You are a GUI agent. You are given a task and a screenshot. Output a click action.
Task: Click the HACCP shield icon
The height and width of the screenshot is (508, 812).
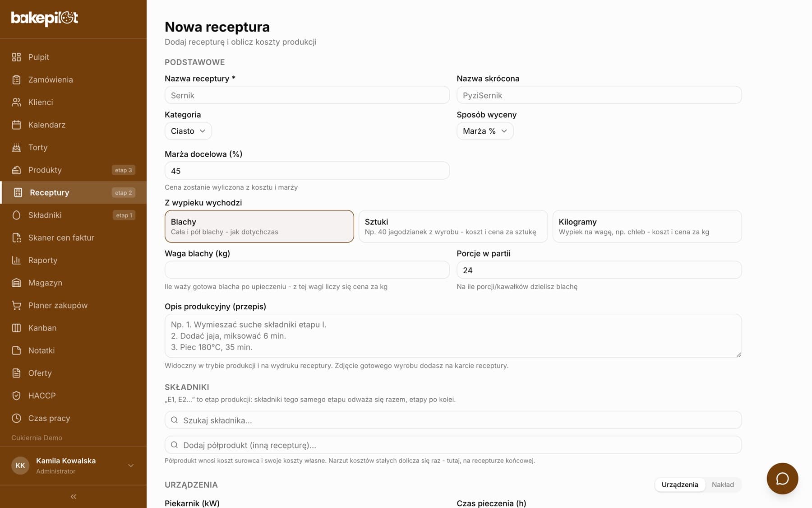17,396
